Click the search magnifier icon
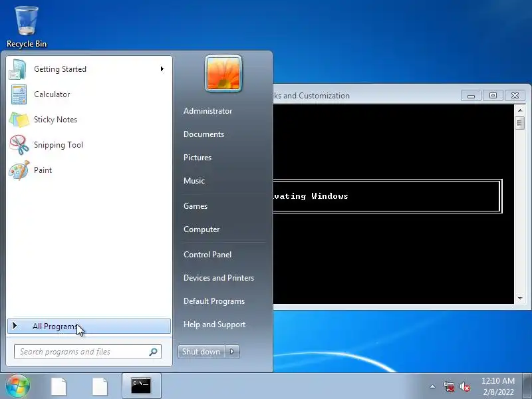532x399 pixels. click(x=154, y=352)
